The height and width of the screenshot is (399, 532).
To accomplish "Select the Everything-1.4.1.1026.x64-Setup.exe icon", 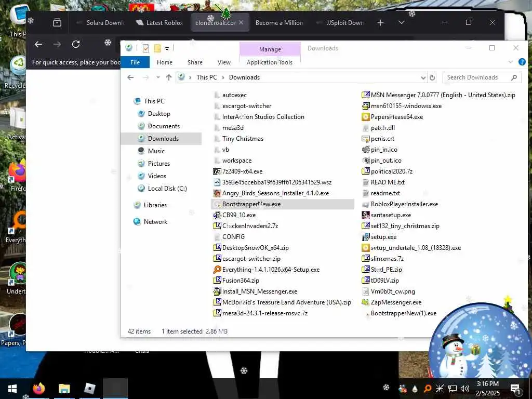I will click(x=217, y=270).
